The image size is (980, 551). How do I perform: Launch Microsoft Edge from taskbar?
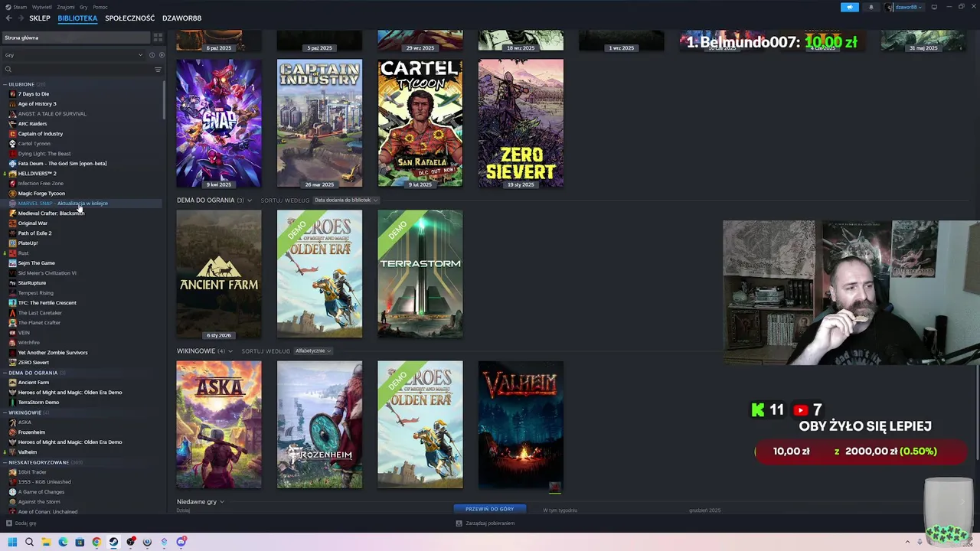tap(63, 542)
